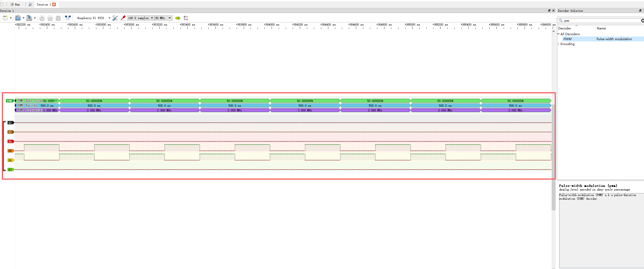
Task: Open the device configuration wrench icon
Action: (x=115, y=18)
